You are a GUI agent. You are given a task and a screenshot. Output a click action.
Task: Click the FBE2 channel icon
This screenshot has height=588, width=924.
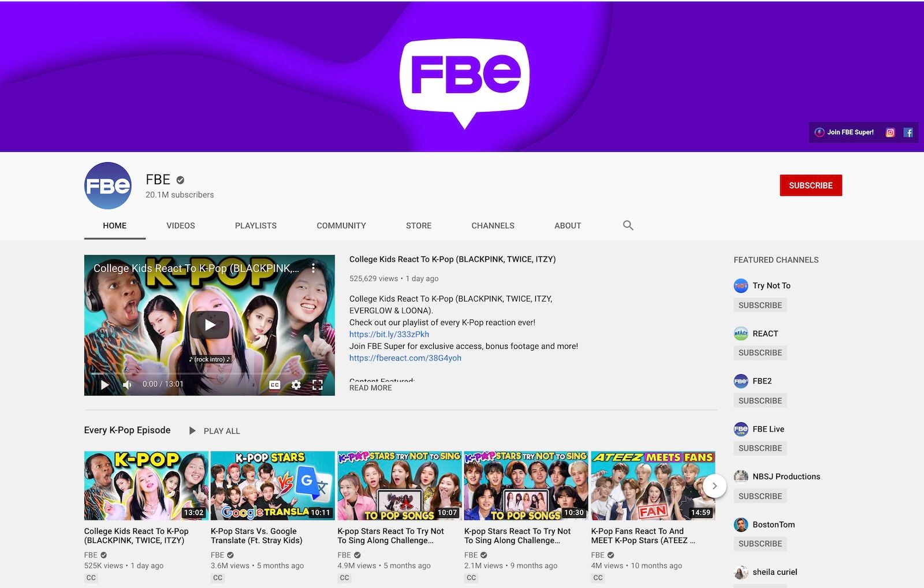click(x=741, y=381)
